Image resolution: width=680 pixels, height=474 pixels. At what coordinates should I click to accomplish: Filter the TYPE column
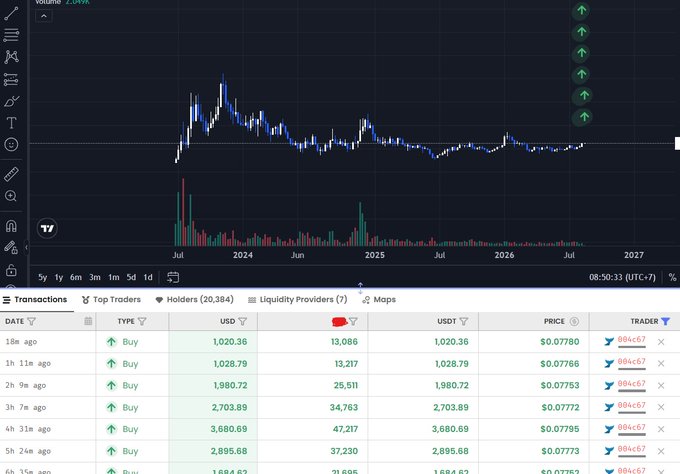(x=142, y=321)
